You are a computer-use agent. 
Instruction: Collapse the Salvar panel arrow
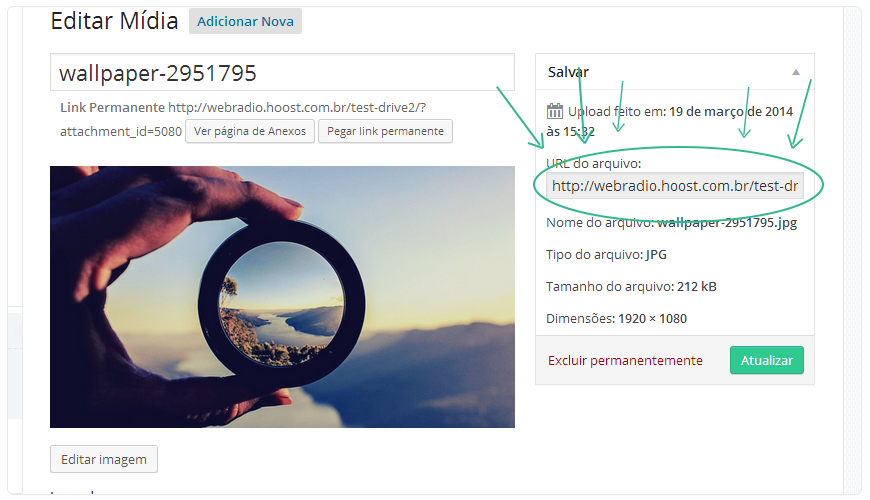click(x=796, y=72)
